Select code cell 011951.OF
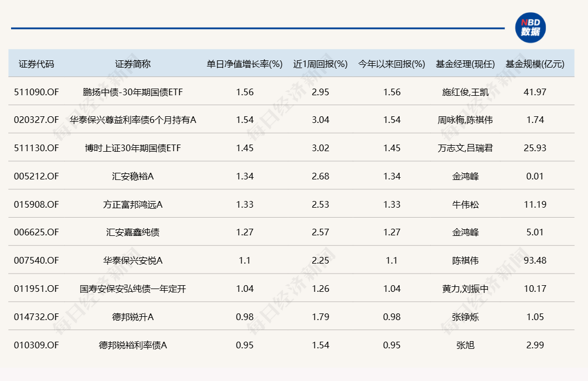This screenshot has height=381, width=588. (37, 289)
